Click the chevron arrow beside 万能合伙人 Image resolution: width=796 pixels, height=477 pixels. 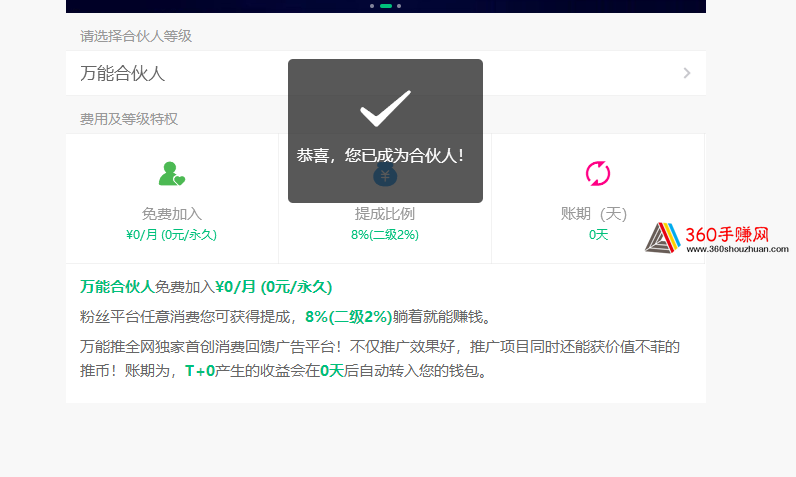pos(687,73)
